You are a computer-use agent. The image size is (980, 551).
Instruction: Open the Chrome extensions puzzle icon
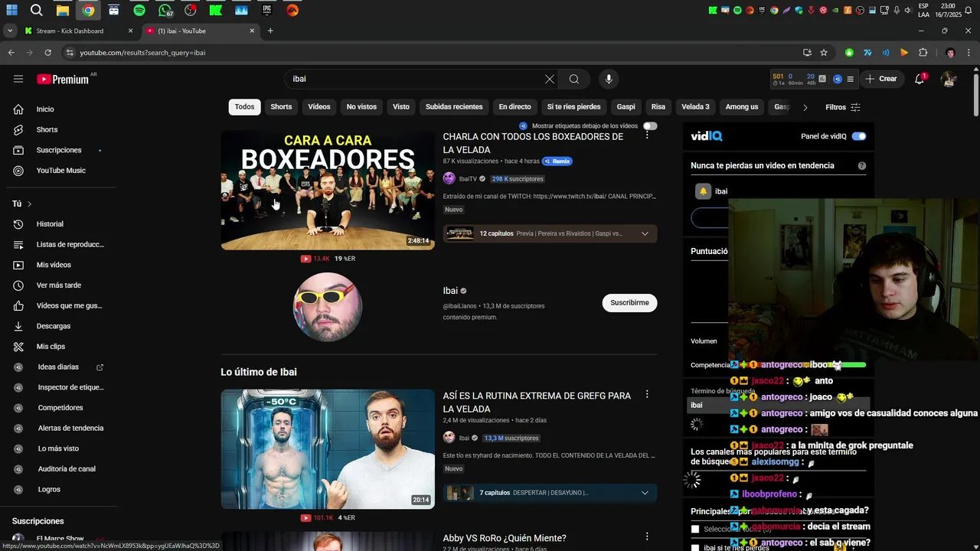tap(923, 53)
